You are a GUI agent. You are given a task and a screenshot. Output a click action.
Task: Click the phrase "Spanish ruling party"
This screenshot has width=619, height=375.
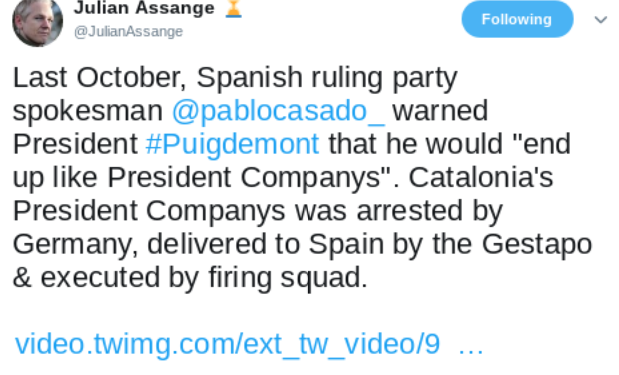(327, 78)
